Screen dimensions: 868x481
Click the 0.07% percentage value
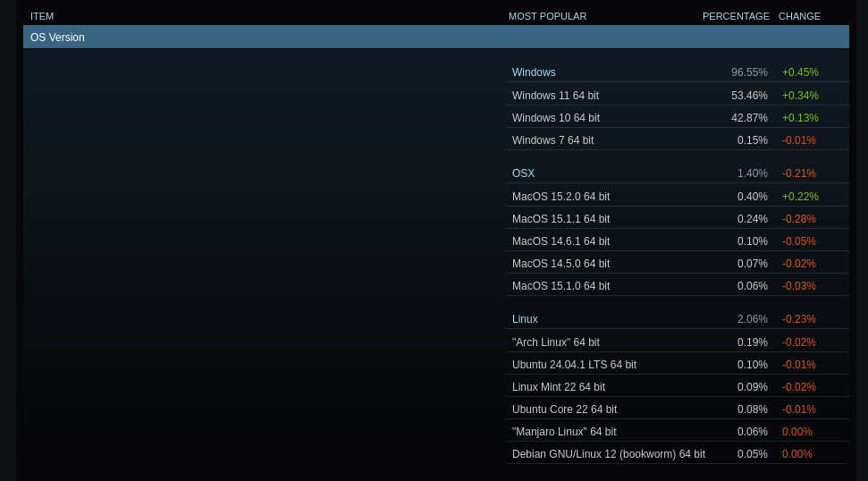point(753,264)
